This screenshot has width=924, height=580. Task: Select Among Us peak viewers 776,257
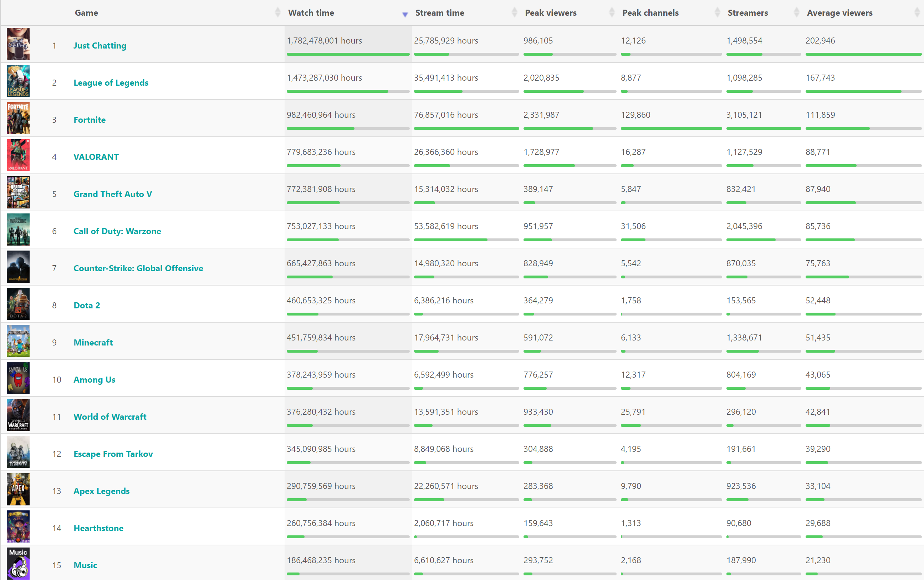tap(538, 375)
